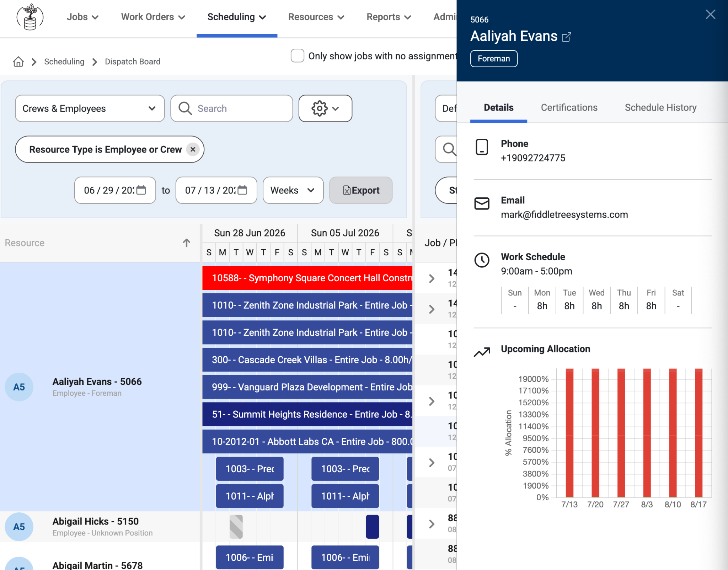Image resolution: width=728 pixels, height=570 pixels.
Task: Open the end date calendar picker
Action: [242, 190]
